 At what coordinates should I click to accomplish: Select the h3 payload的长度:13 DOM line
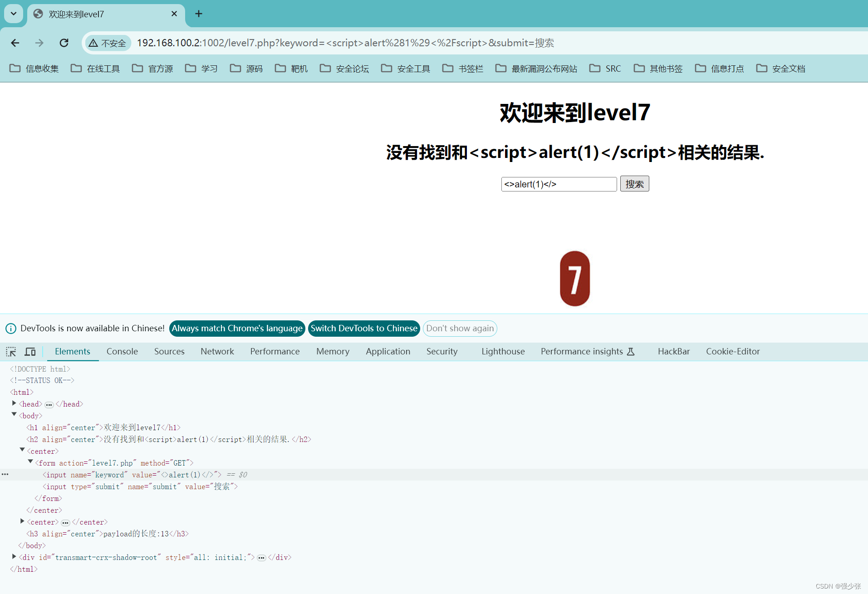108,534
